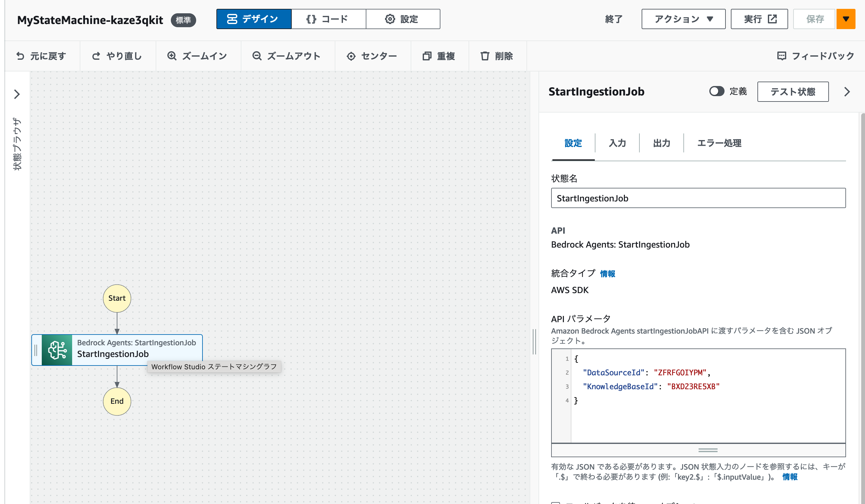This screenshot has width=865, height=504.
Task: Click the 情報 link beside 統合タイプ
Action: point(607,274)
